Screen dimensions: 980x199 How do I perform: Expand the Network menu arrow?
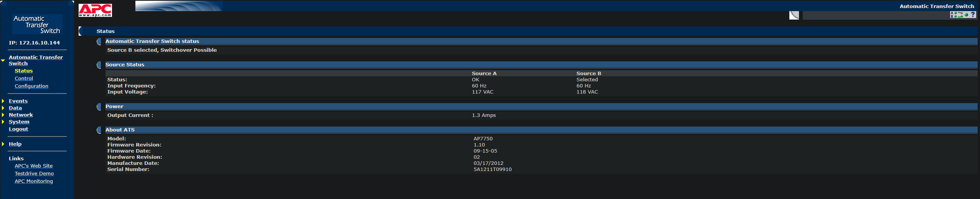[3, 115]
